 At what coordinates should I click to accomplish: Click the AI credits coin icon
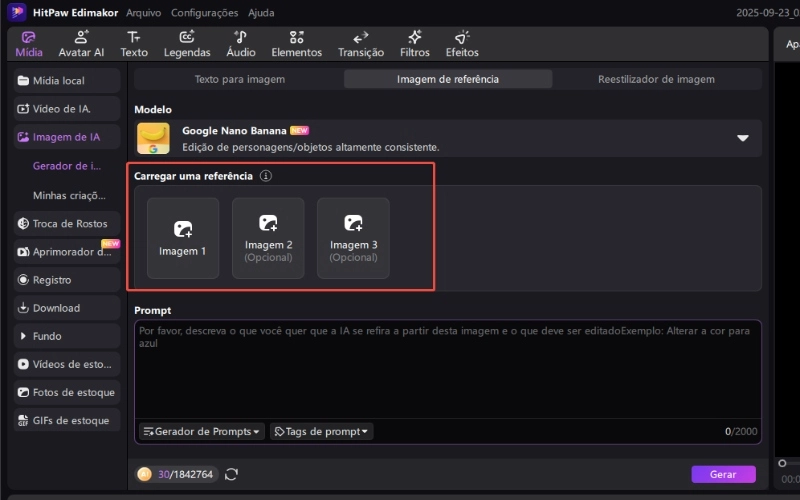(144, 474)
